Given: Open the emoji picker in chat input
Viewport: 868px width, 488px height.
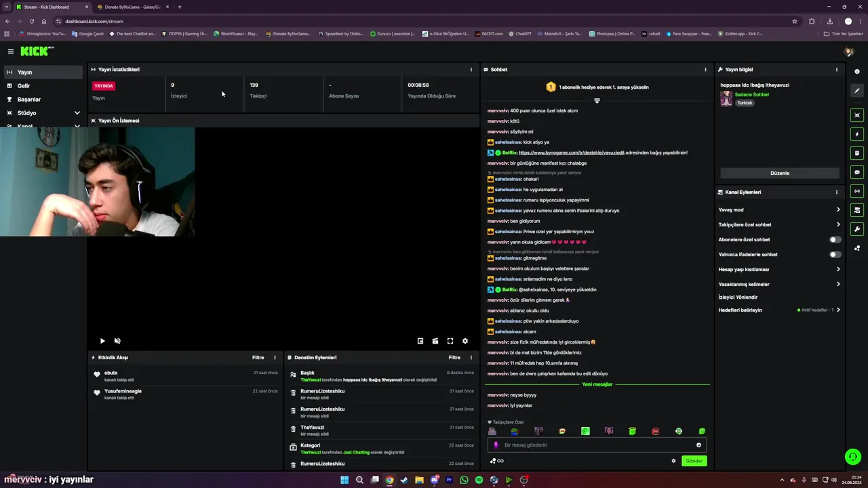Looking at the screenshot, I should (x=698, y=445).
